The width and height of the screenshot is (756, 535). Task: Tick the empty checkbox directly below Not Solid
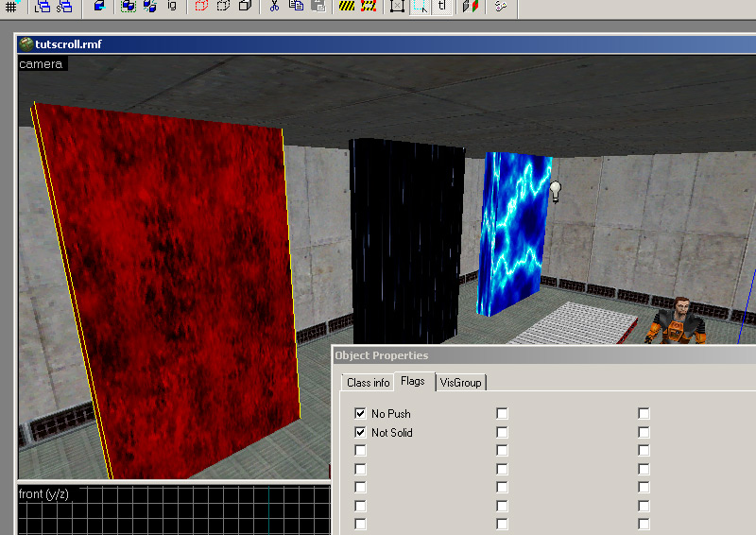tap(360, 450)
